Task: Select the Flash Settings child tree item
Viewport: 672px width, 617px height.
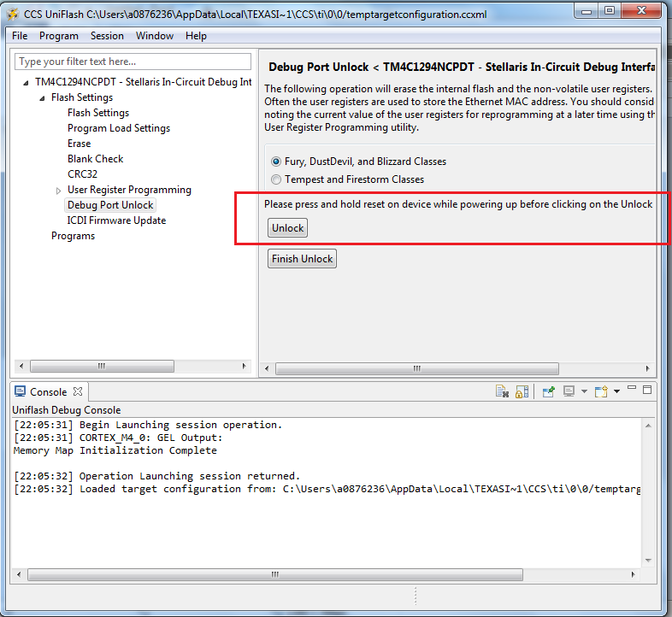Action: pos(98,113)
